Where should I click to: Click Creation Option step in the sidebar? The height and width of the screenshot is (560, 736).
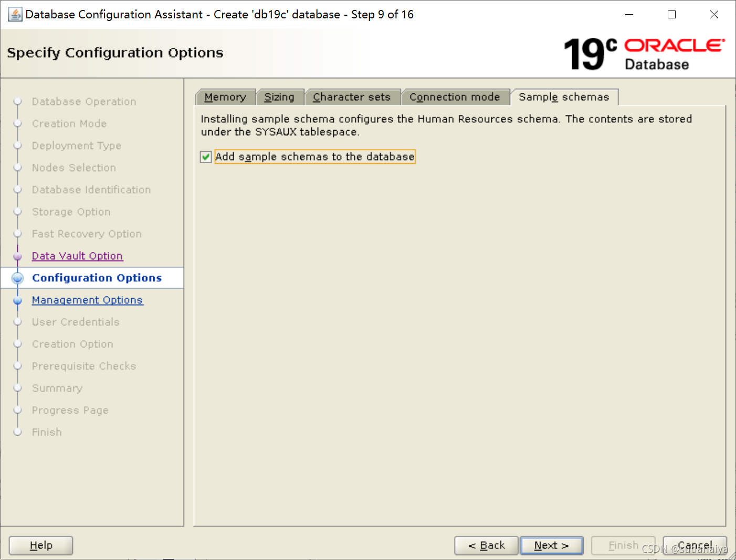72,344
